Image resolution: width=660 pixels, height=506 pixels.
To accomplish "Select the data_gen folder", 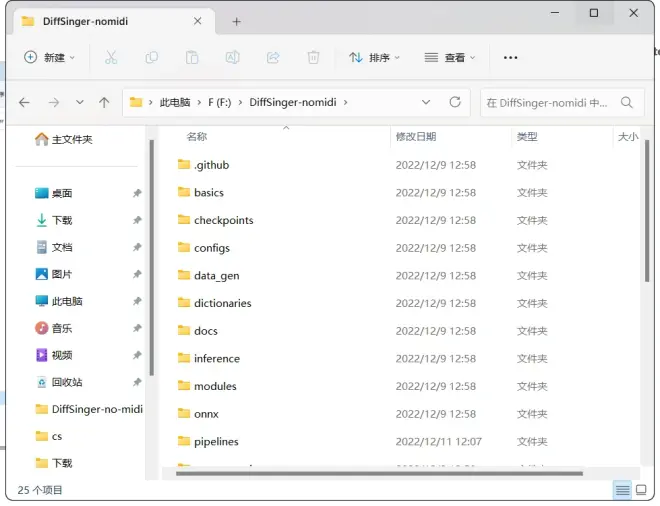I will (x=208, y=275).
